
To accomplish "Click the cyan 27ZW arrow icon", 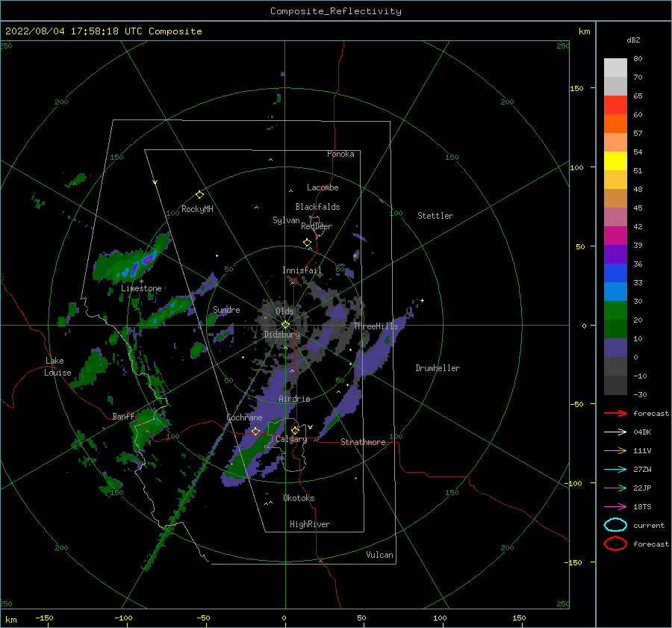I will (615, 469).
